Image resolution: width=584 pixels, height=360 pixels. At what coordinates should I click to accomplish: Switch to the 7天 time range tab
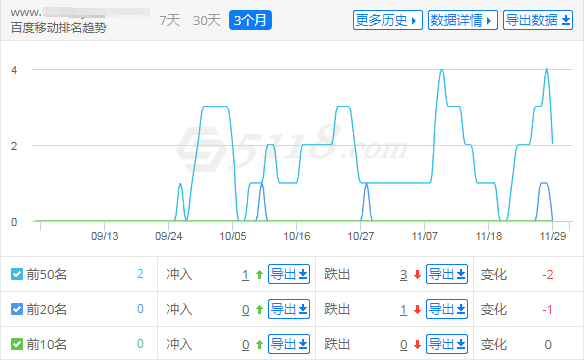coord(170,20)
